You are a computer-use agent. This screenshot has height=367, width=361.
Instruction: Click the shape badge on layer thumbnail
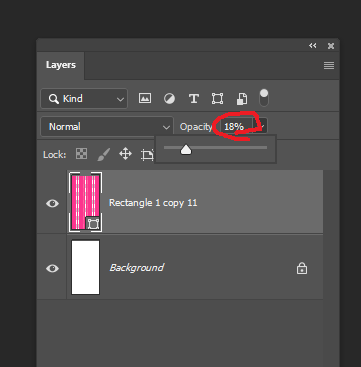click(93, 224)
